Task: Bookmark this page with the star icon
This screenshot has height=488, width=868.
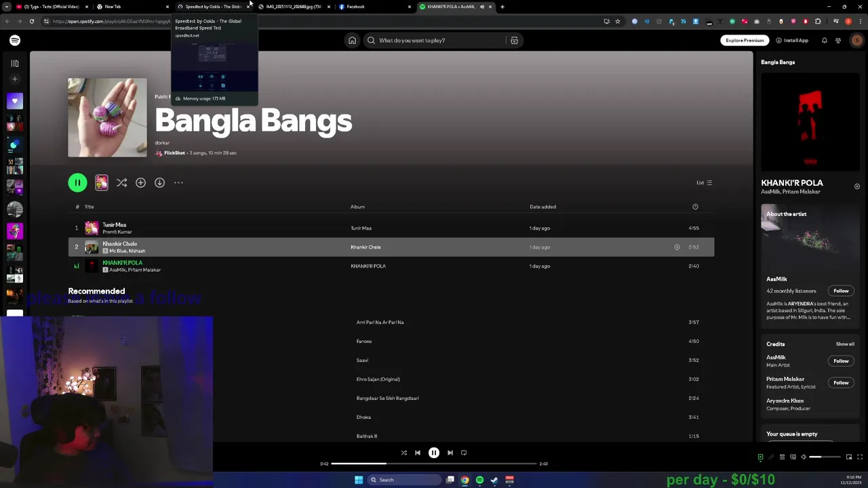Action: [x=618, y=21]
